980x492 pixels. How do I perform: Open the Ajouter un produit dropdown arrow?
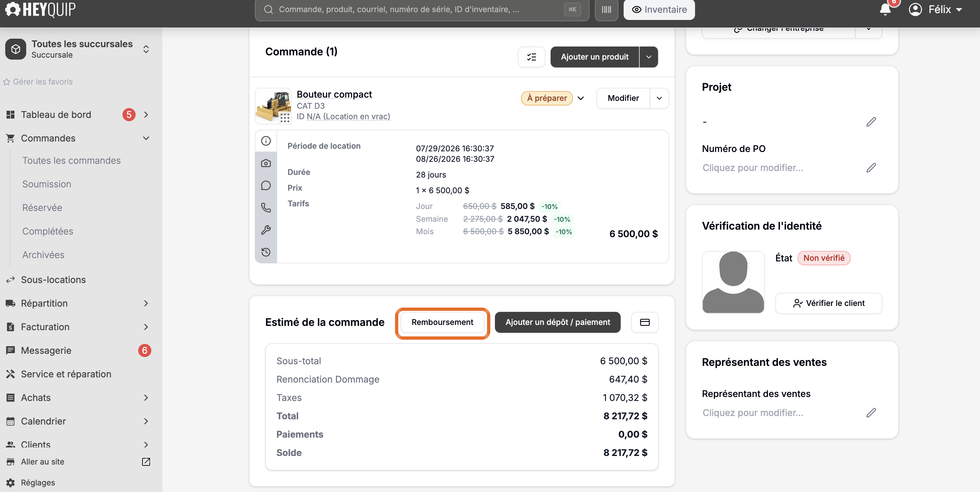649,57
